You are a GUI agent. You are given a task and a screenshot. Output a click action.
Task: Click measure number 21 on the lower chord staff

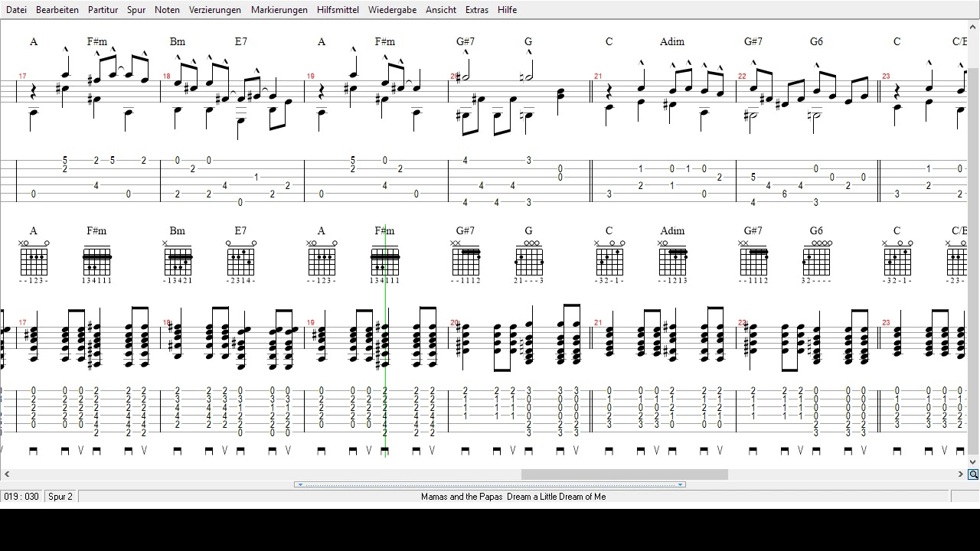pyautogui.click(x=598, y=323)
